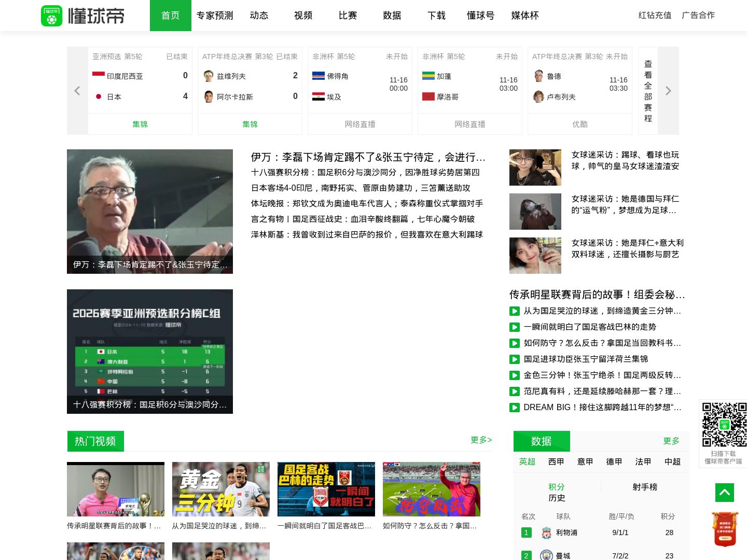The height and width of the screenshot is (560, 747).
Task: Open 集锦 for Indonesia vs Japan
Action: click(x=140, y=124)
